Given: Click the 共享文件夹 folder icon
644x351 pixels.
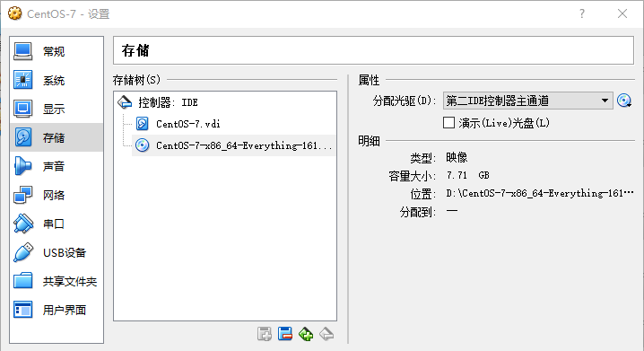Looking at the screenshot, I should tap(23, 281).
